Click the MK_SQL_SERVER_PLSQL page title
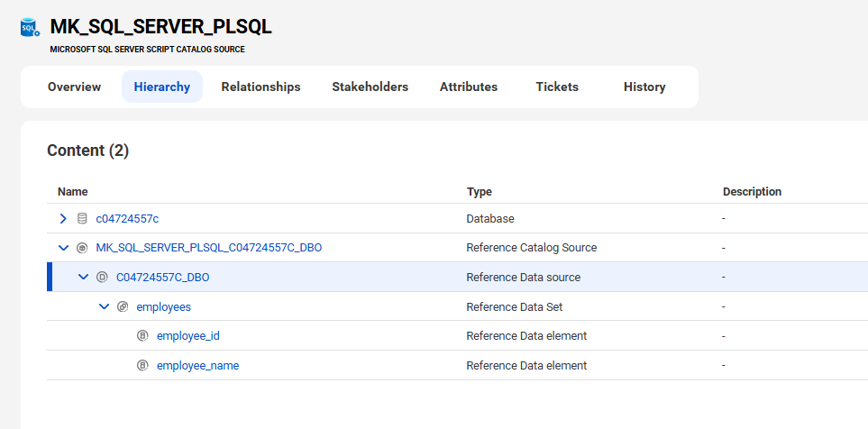Screen dimensions: 868x429 click(x=161, y=26)
